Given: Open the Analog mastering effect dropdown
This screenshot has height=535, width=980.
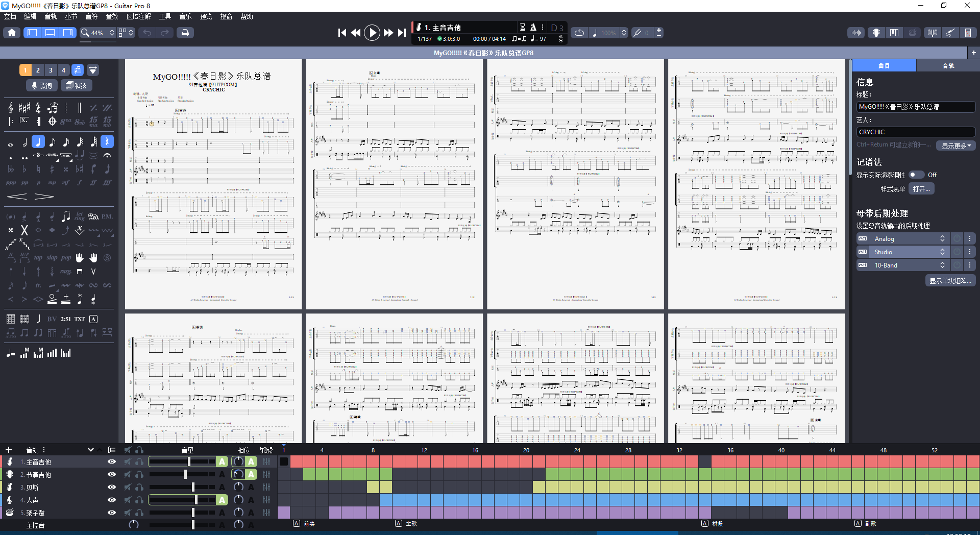Looking at the screenshot, I should click(x=910, y=239).
